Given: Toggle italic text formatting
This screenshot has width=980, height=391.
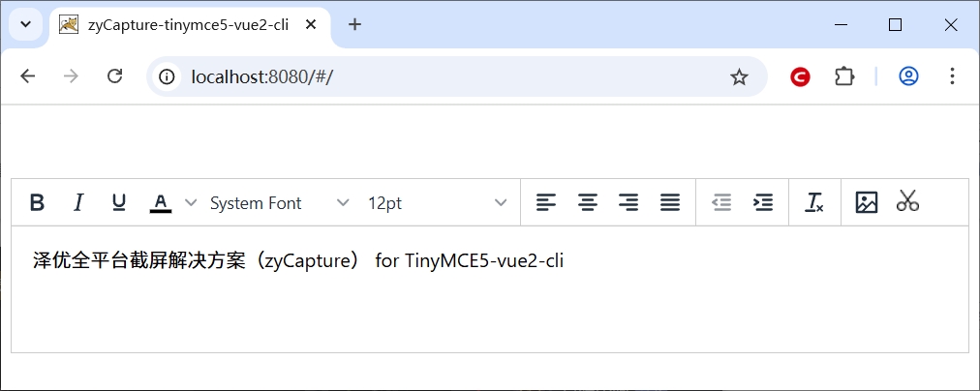Looking at the screenshot, I should (x=78, y=202).
